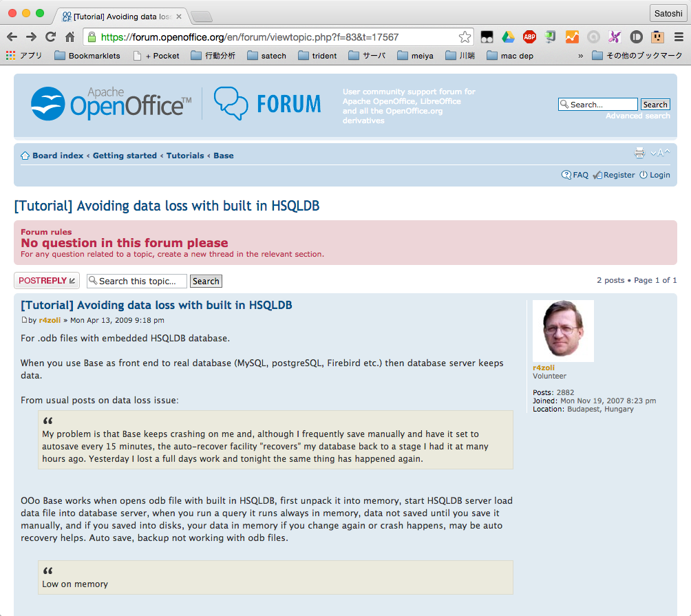Screen dimensions: 691x616
Task: Open the satech bookmark folder
Action: pos(266,56)
